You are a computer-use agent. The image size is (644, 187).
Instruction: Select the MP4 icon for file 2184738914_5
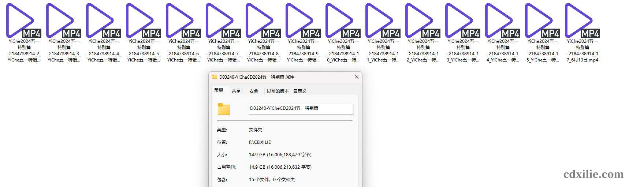point(144,20)
